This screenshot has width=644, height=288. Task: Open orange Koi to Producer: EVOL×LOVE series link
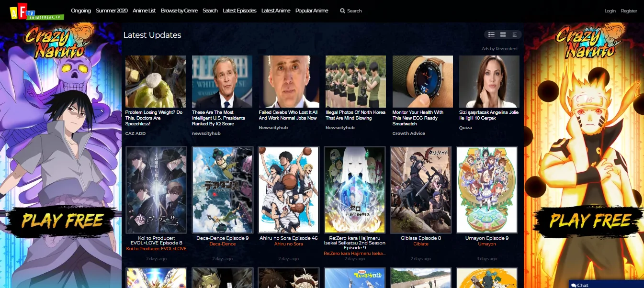(x=156, y=249)
